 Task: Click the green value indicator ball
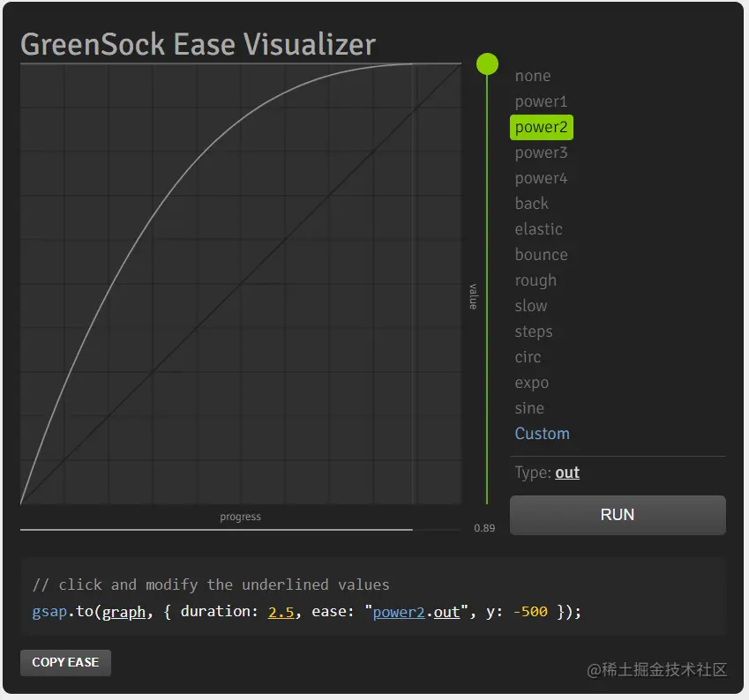tap(487, 64)
